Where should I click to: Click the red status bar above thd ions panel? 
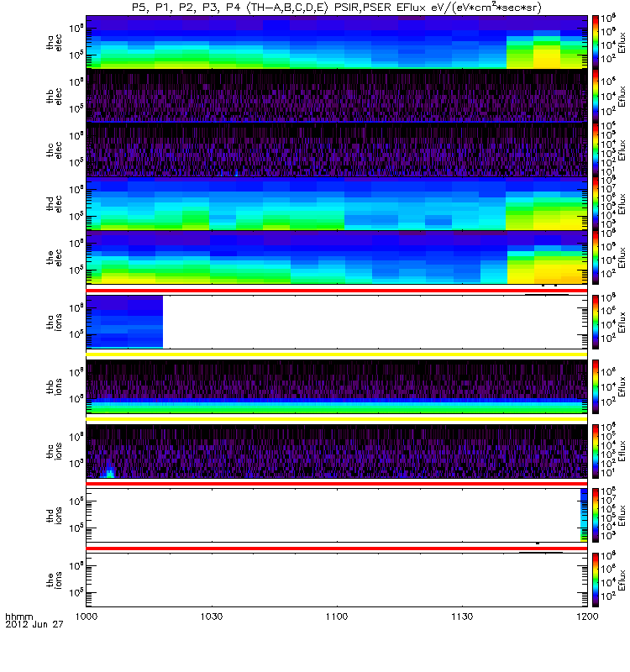click(337, 484)
